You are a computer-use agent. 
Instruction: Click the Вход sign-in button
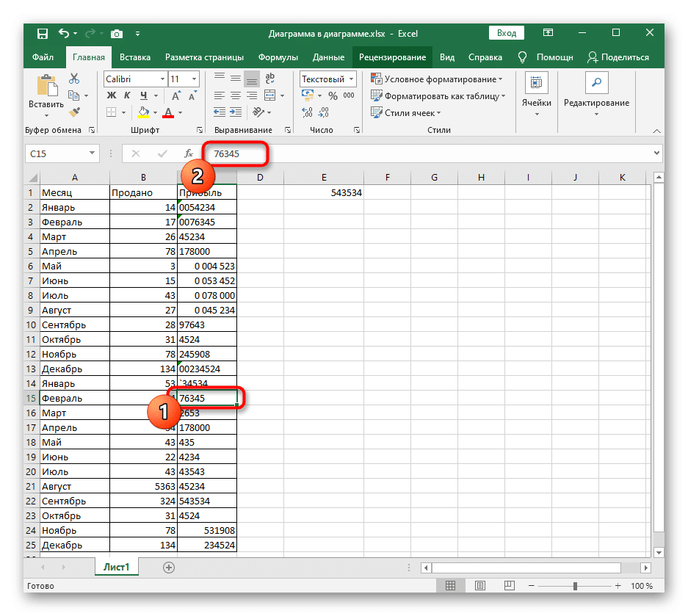pyautogui.click(x=506, y=33)
